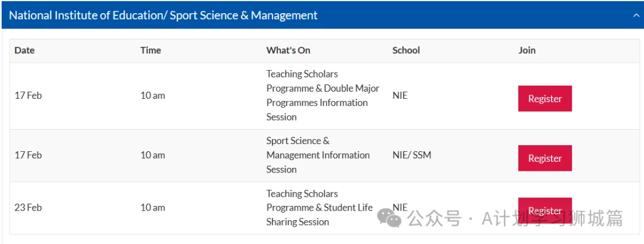Click the Student Life Sharing Session description
The image size is (644, 244).
(320, 208)
